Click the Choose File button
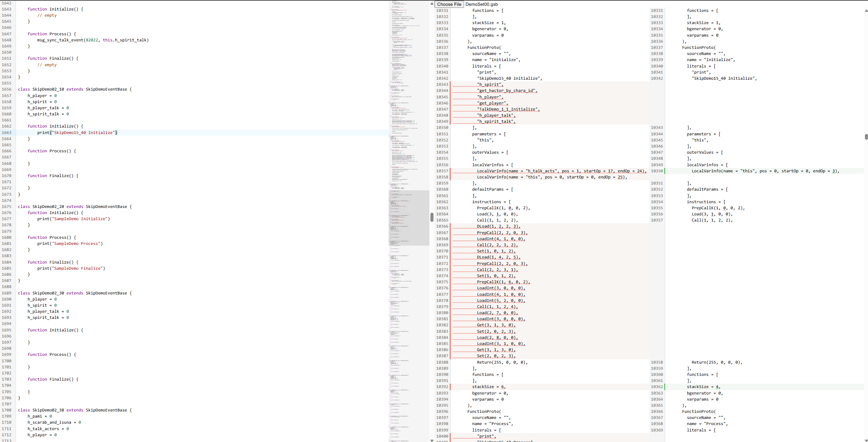The image size is (868, 442). pyautogui.click(x=449, y=4)
